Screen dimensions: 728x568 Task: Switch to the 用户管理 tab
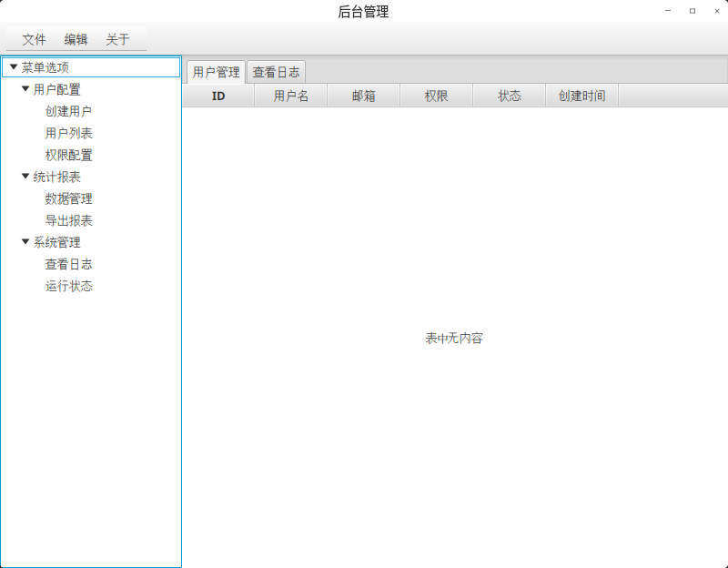216,73
